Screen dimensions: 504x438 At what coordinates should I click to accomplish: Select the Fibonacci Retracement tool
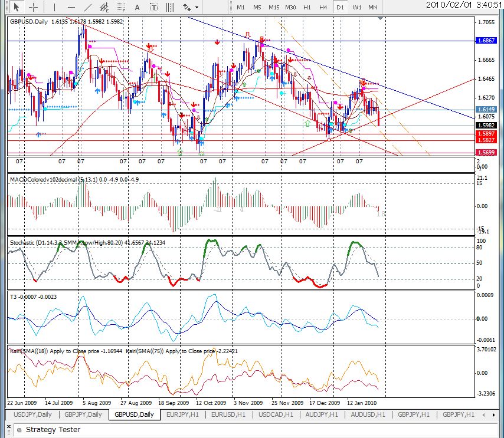tap(121, 6)
